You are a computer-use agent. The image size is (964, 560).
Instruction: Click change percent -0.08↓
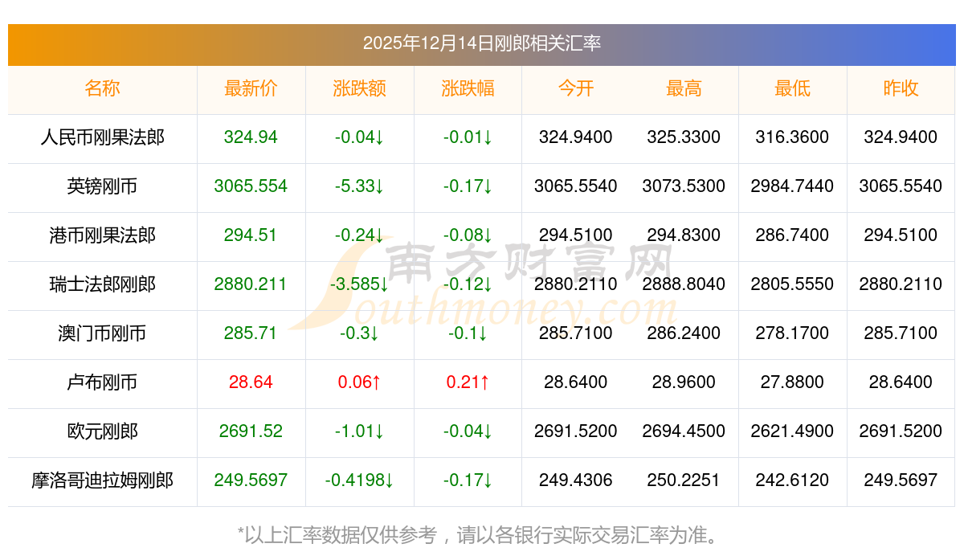point(468,235)
